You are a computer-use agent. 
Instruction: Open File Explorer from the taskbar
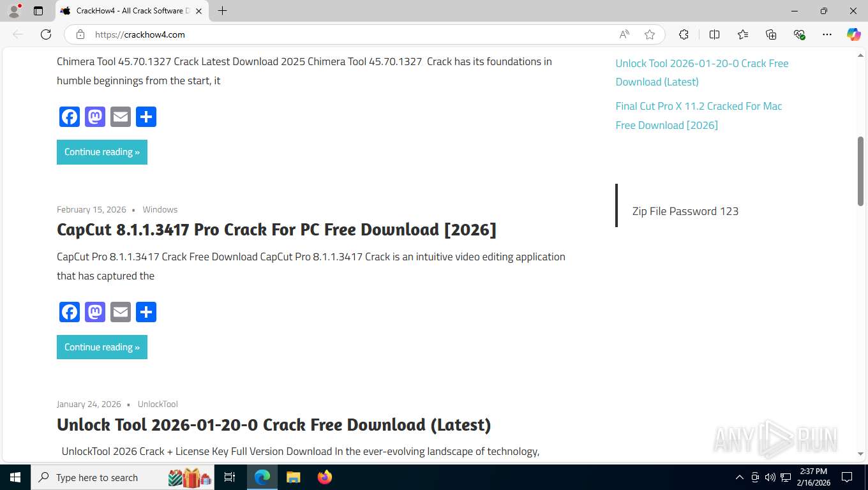(294, 477)
